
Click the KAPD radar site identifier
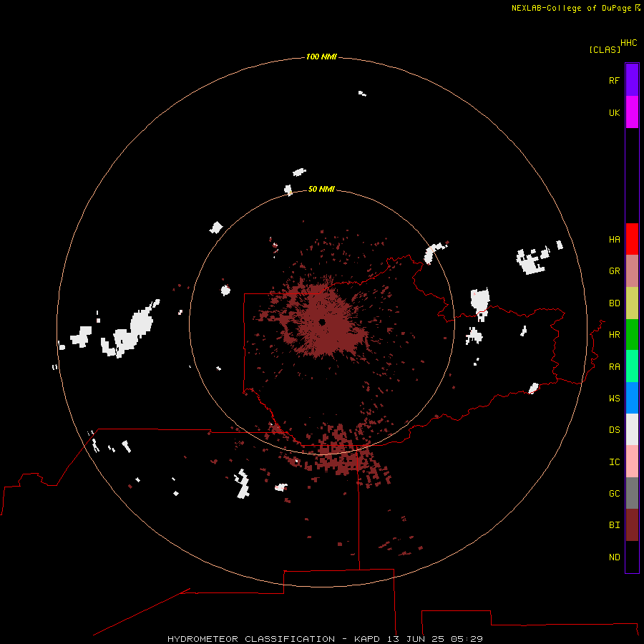(367, 639)
